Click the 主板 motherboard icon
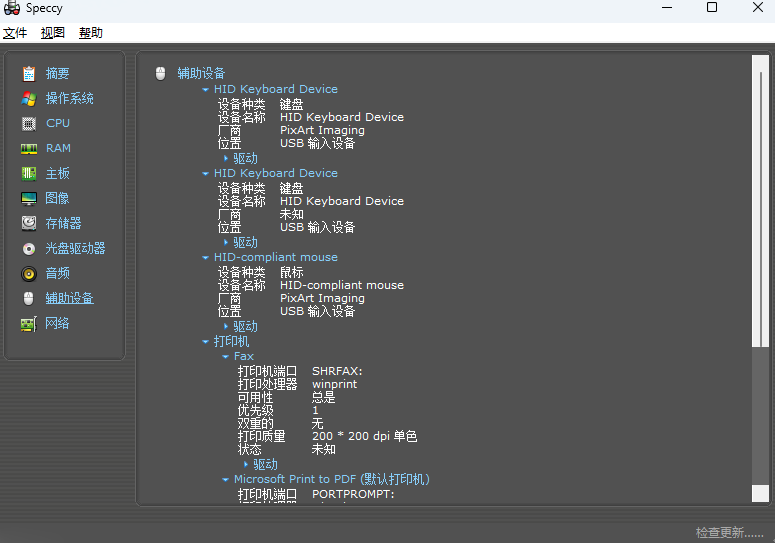Viewport: 775px width, 543px height. point(29,173)
